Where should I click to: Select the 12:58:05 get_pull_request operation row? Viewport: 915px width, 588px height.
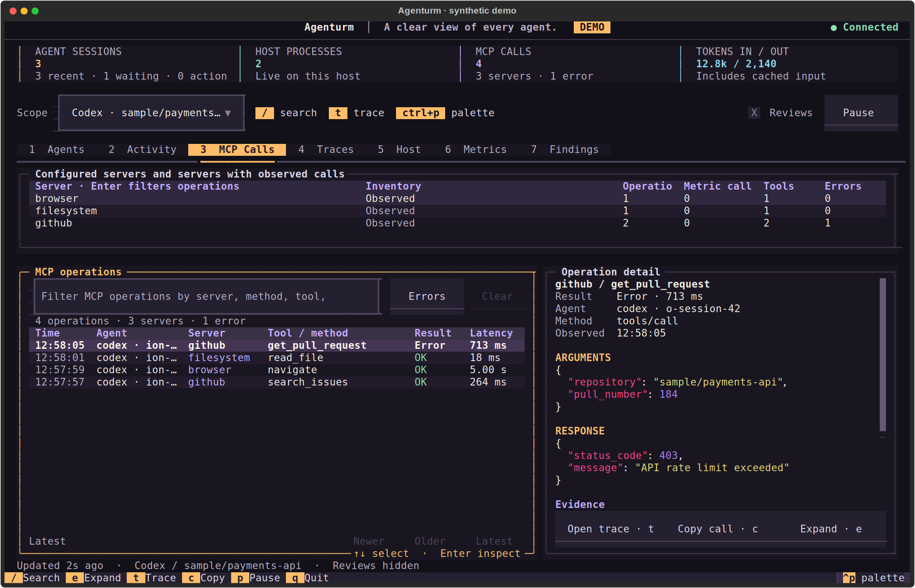coord(277,345)
